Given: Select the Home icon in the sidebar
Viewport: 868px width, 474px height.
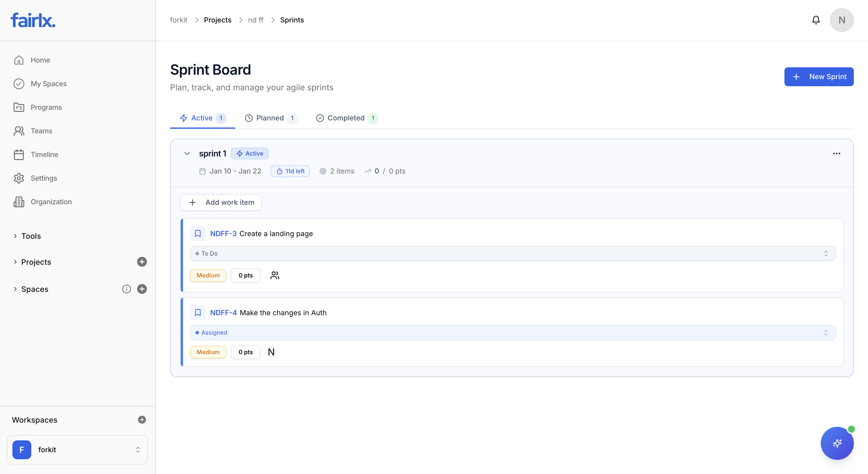Looking at the screenshot, I should [19, 60].
